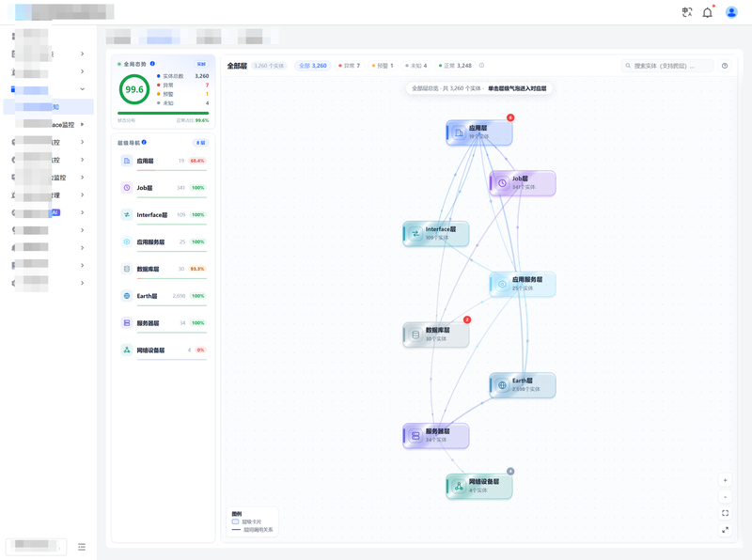Screen dimensions: 752x560
Task: Click green status distribution bar in 全局态势
Action: 163,113
